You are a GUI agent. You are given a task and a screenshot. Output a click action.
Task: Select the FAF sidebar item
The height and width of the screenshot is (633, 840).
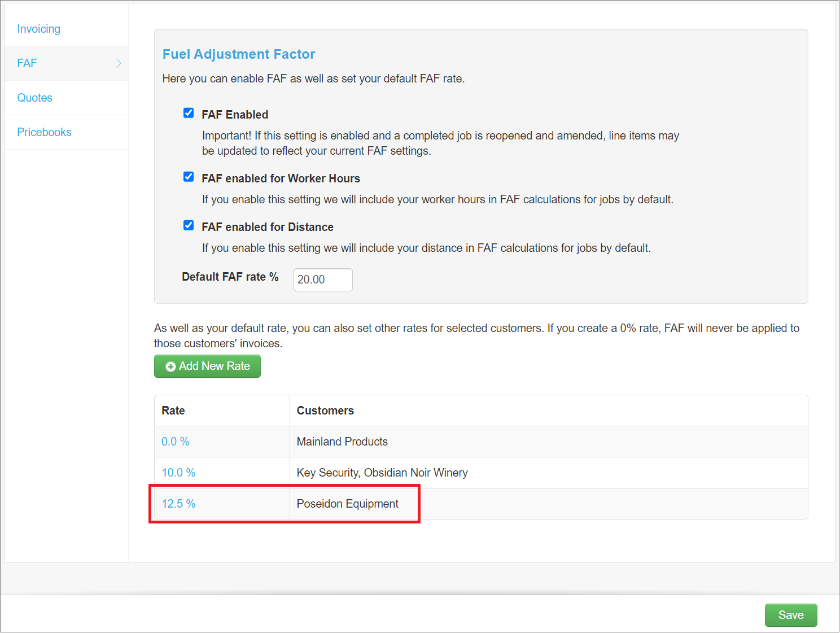click(x=27, y=63)
